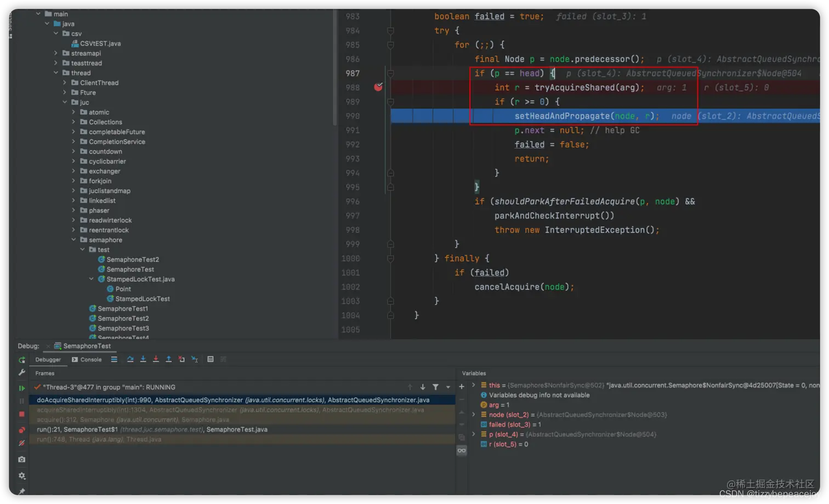Toggle the show watches glasses icon
Image resolution: width=829 pixels, height=504 pixels.
coord(462,450)
